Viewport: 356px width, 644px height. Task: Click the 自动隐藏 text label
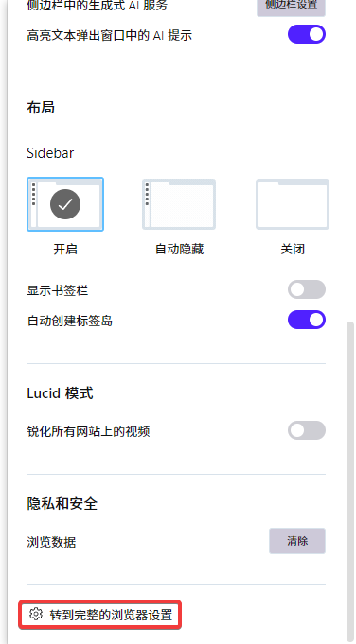(x=179, y=250)
